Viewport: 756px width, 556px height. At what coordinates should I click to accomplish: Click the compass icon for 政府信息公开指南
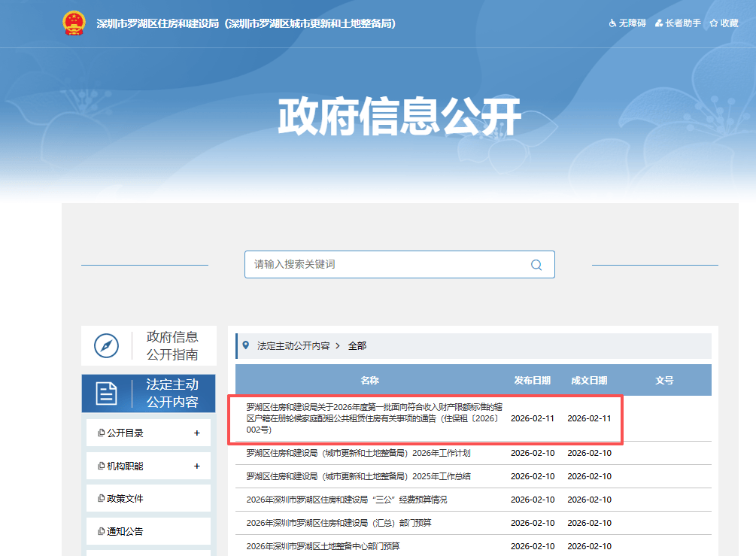coord(106,346)
